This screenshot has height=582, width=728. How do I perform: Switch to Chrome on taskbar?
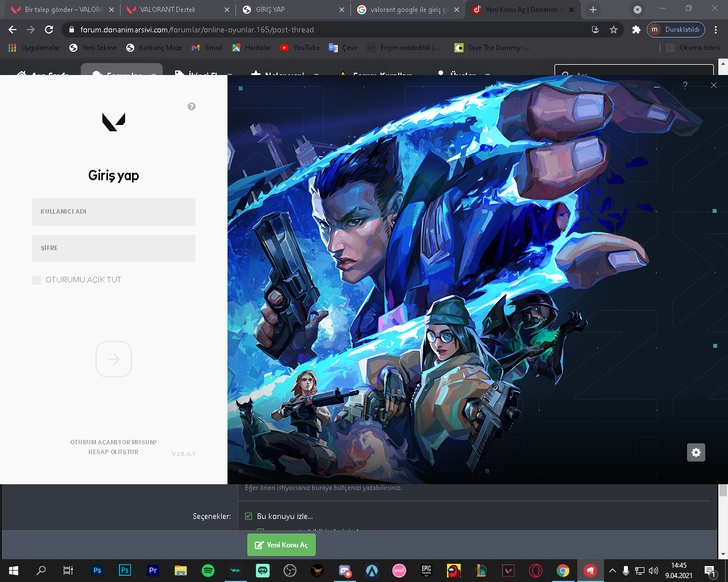pos(563,571)
